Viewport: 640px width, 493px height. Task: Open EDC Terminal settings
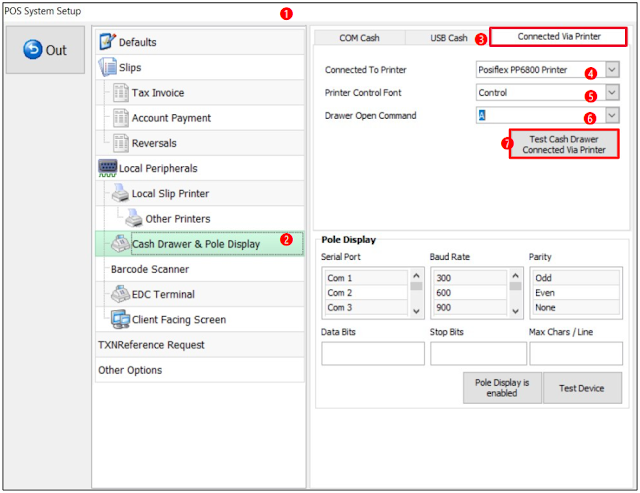pyautogui.click(x=200, y=294)
